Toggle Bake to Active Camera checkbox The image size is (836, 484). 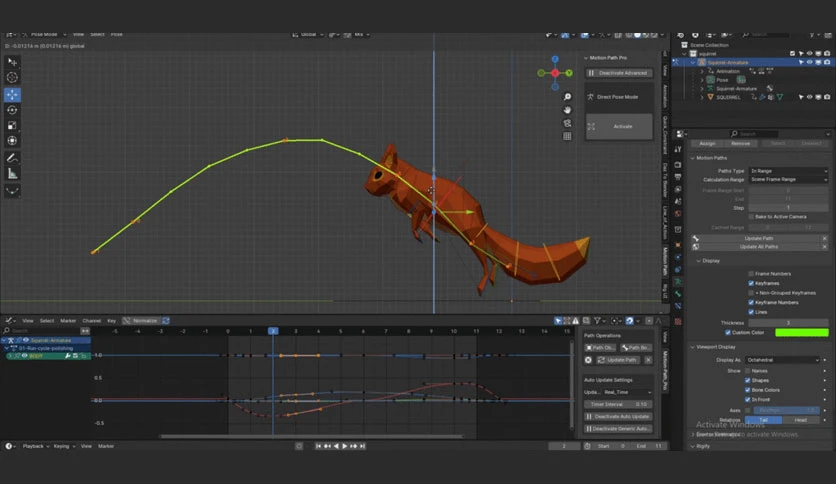751,216
